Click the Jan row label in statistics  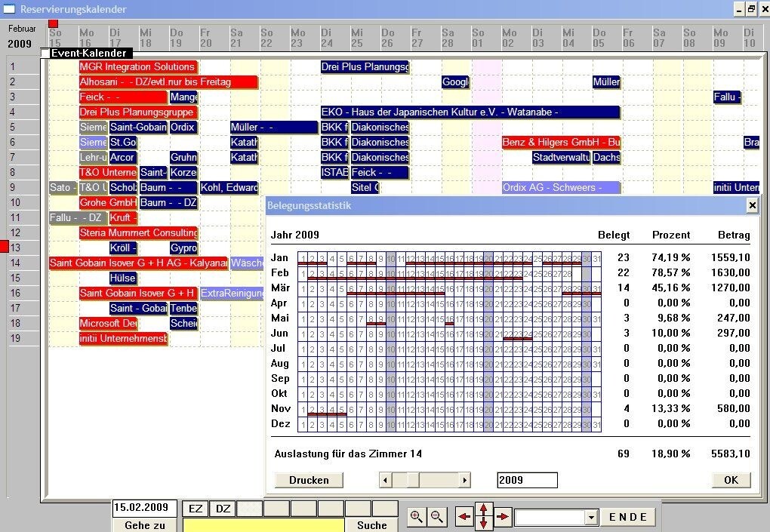coord(279,257)
